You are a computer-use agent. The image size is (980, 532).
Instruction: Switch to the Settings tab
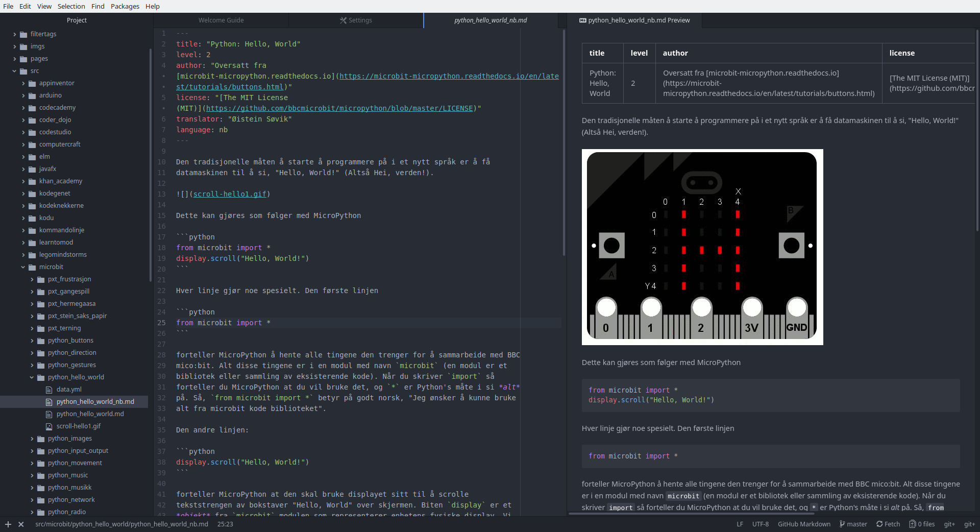(x=356, y=20)
